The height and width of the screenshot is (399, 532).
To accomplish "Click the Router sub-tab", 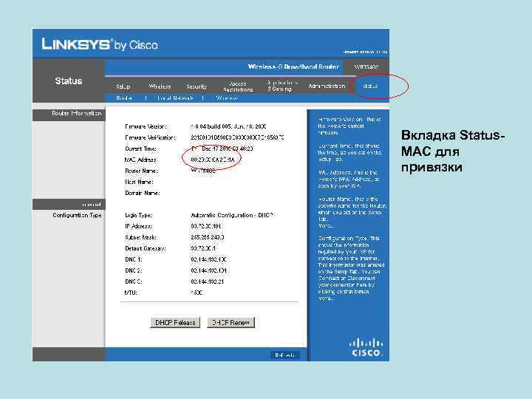I will pos(124,98).
